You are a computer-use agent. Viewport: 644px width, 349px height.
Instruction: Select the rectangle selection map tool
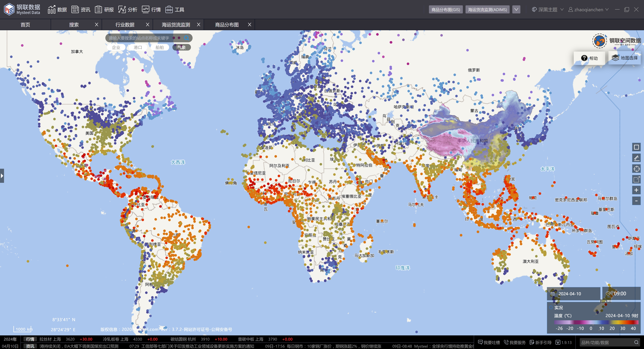coord(636,147)
